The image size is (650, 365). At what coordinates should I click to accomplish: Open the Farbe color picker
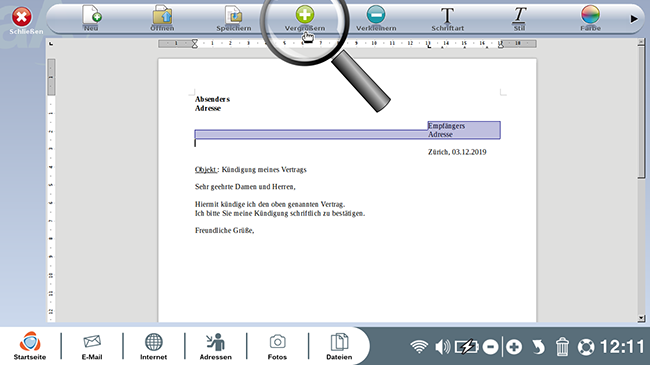click(590, 18)
